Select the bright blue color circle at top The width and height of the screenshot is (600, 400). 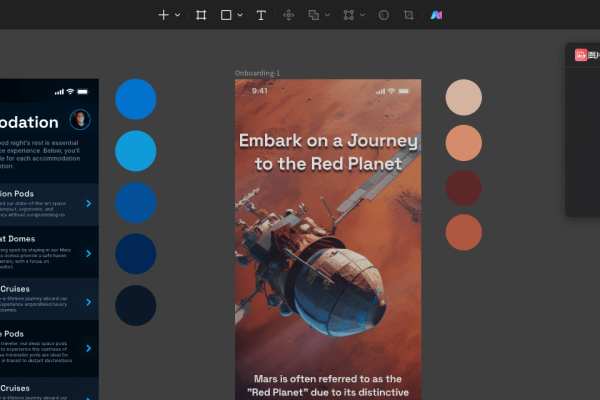[136, 98]
